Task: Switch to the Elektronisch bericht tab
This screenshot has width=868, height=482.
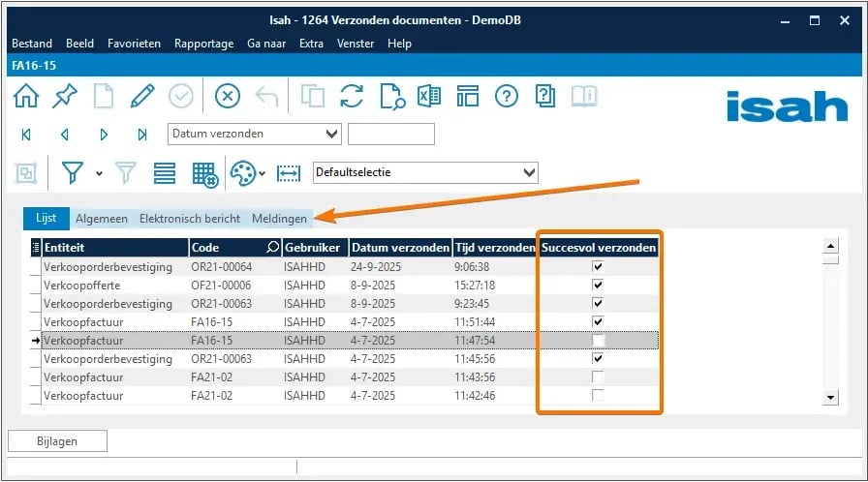Action: [x=190, y=219]
